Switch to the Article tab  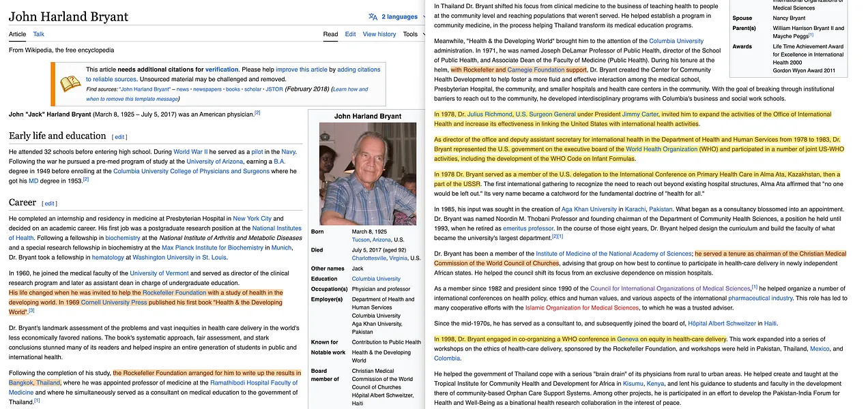click(x=17, y=34)
